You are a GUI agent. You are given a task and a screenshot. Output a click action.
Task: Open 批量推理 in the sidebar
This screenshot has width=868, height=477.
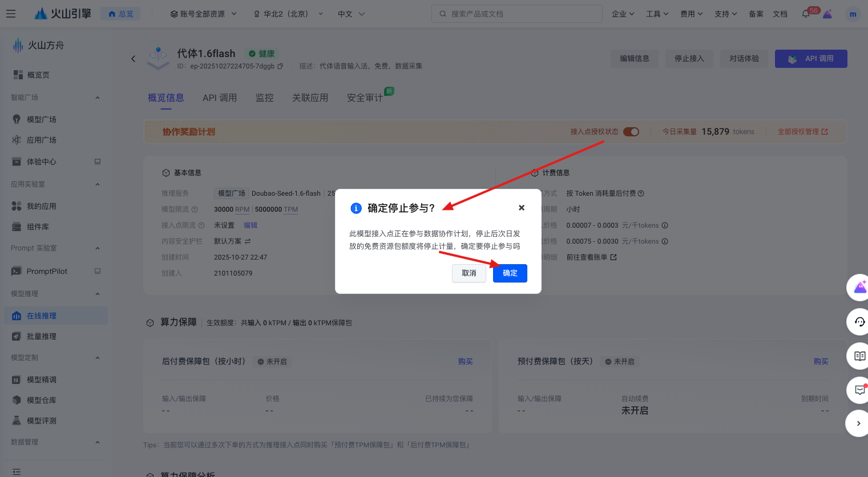(x=56, y=336)
